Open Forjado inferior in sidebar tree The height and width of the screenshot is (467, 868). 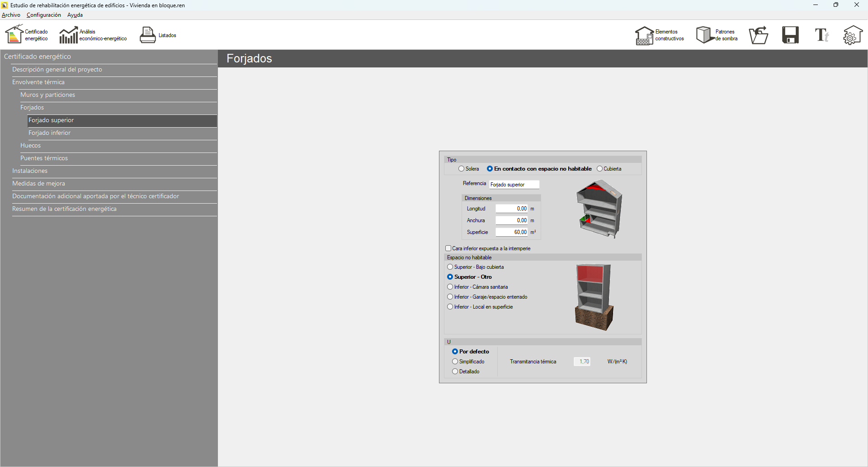click(50, 133)
